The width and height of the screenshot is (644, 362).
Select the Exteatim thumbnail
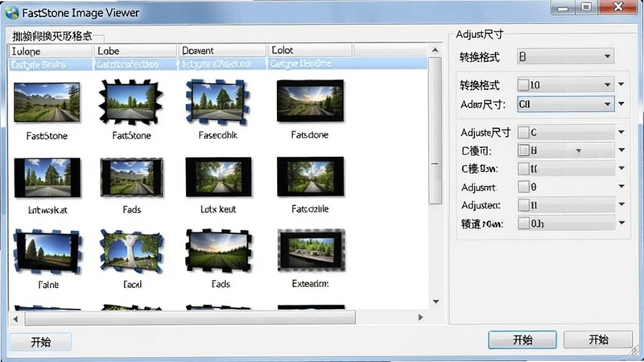coord(311,250)
